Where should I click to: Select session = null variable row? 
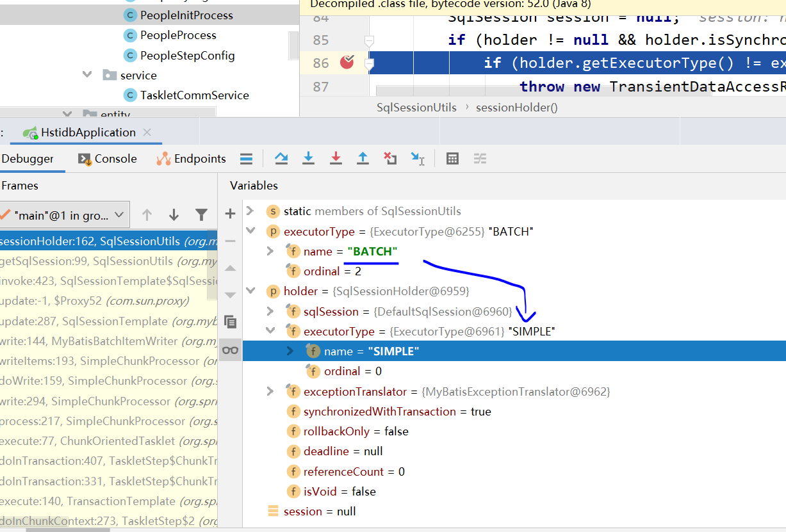(514, 512)
